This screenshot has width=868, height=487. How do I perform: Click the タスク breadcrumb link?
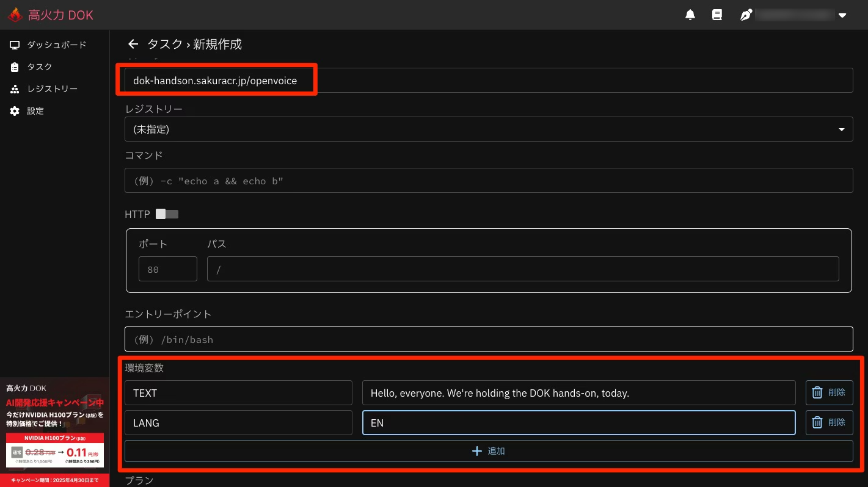tap(164, 44)
